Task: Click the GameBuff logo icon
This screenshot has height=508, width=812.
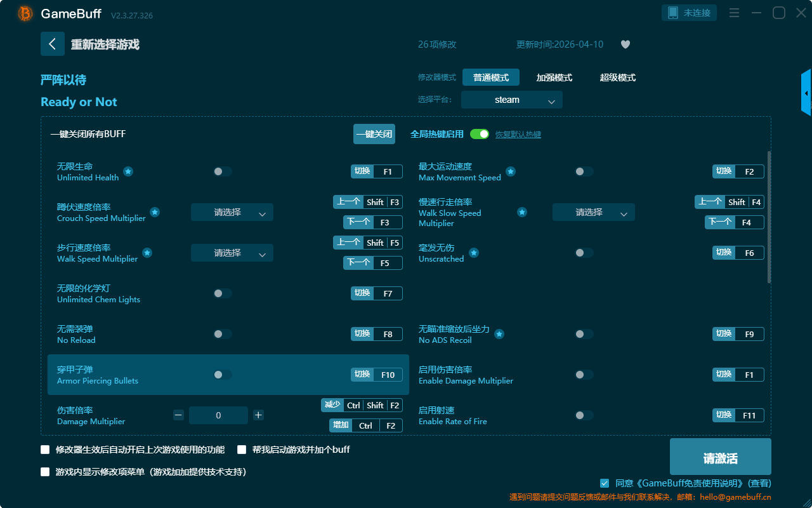Action: coord(25,13)
